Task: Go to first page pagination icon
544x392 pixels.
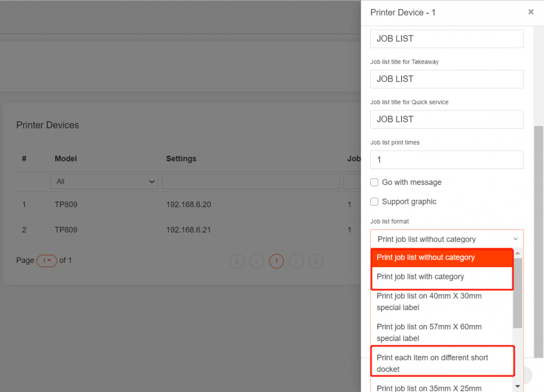Action: click(237, 261)
